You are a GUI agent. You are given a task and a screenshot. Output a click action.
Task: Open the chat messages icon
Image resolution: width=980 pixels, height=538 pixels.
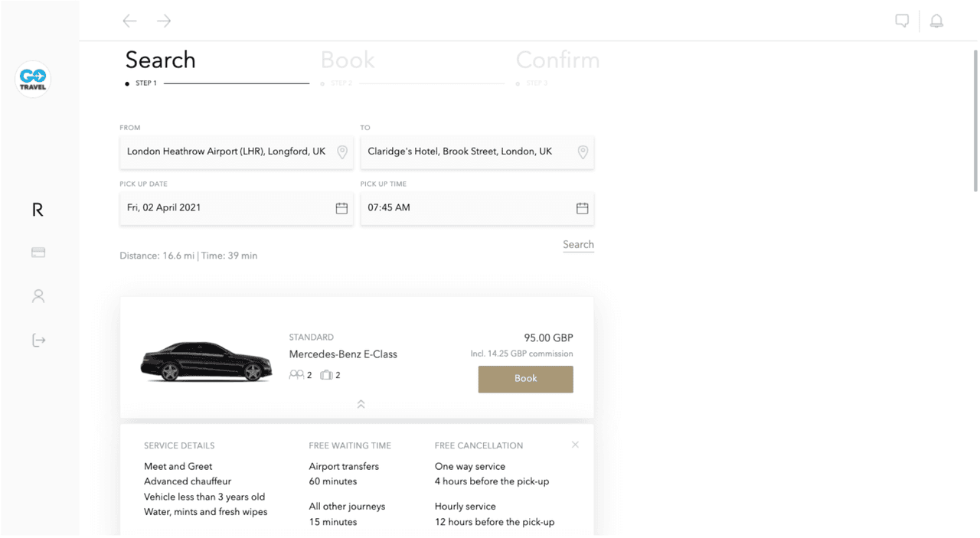click(902, 21)
